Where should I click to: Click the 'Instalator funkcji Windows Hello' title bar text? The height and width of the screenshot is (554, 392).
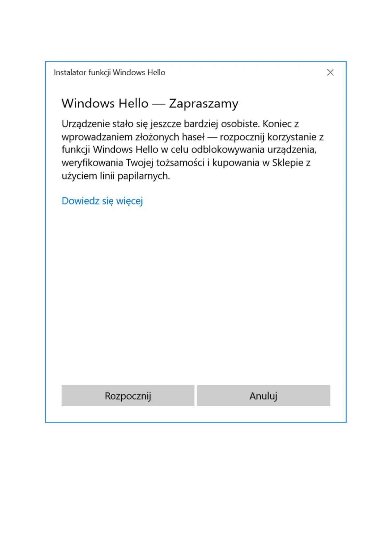[x=110, y=72]
